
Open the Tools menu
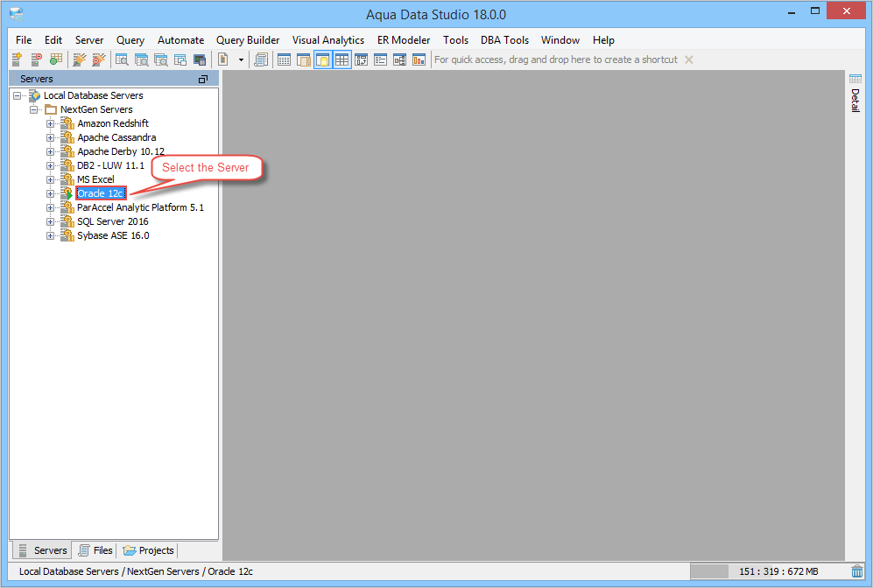click(x=455, y=40)
